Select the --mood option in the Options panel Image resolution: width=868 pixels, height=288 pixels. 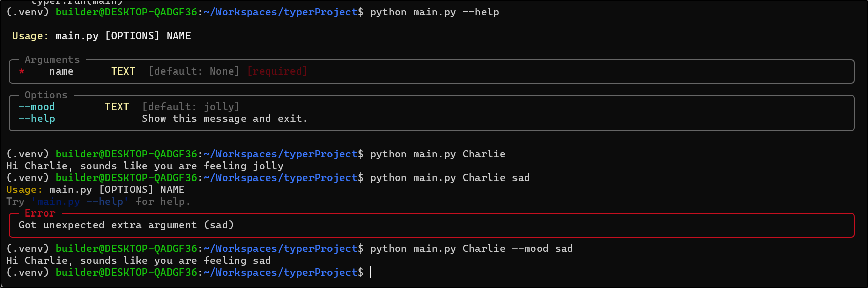click(x=36, y=107)
